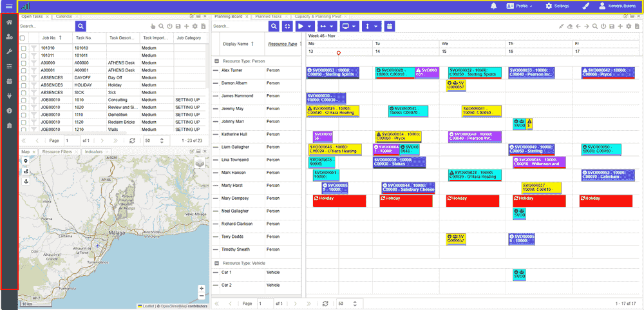Open the wrench tools sidebar icon
644x310 pixels.
pos(9,52)
